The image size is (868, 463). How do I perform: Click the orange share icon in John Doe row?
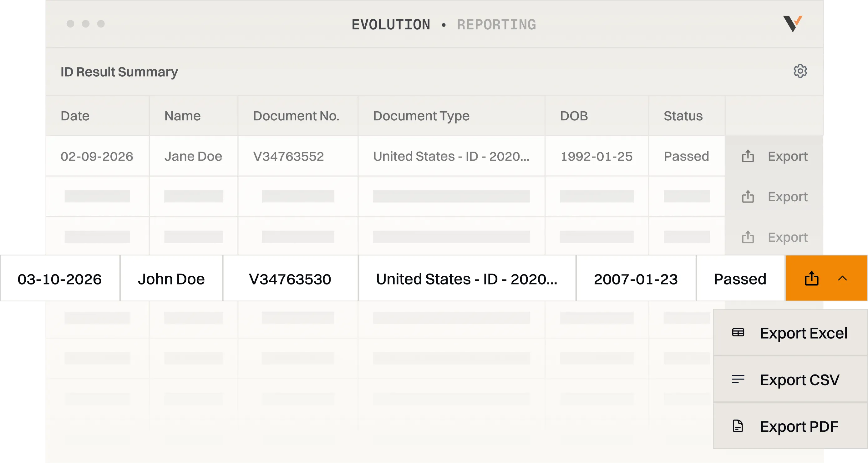(x=811, y=278)
